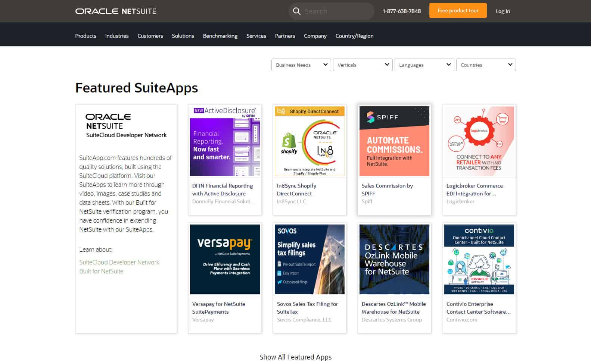This screenshot has height=364, width=591.
Task: Click Show All Featured Apps
Action: (295, 357)
